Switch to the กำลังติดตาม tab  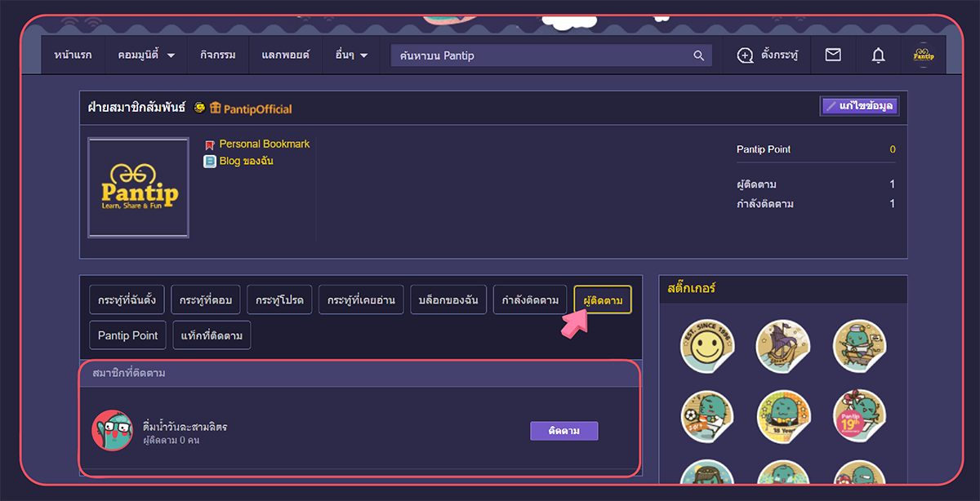click(530, 300)
